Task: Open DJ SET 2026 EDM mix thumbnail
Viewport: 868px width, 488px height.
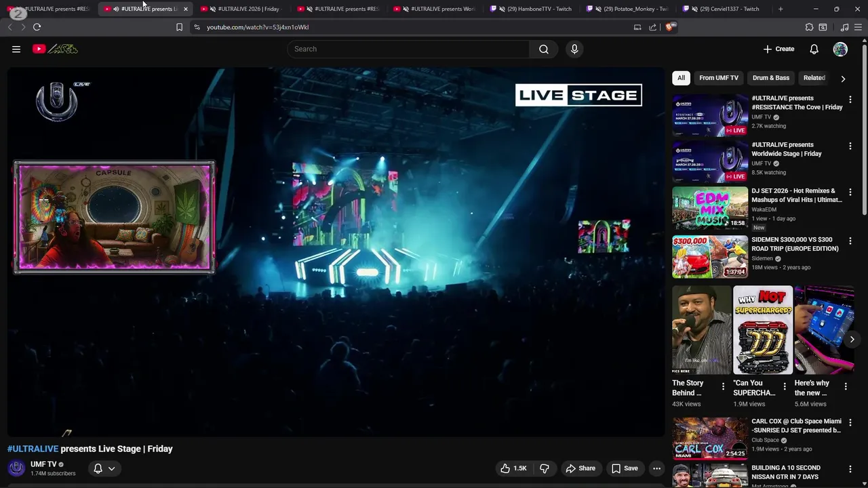Action: point(710,209)
